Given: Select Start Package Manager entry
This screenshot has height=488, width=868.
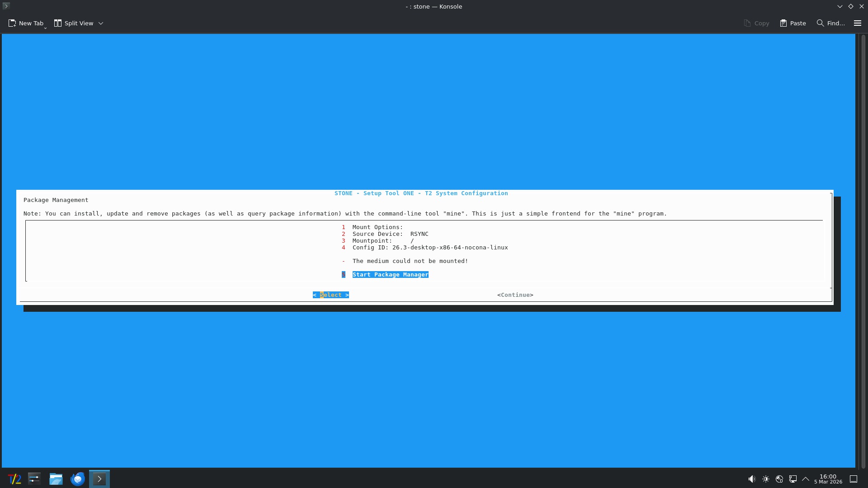Looking at the screenshot, I should point(390,275).
